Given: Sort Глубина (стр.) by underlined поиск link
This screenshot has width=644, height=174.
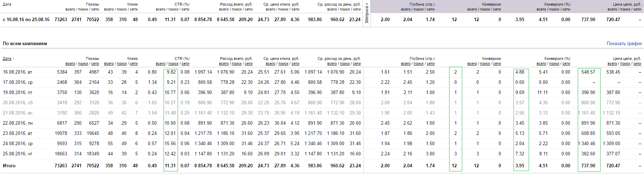Looking at the screenshot, I should [419, 64].
